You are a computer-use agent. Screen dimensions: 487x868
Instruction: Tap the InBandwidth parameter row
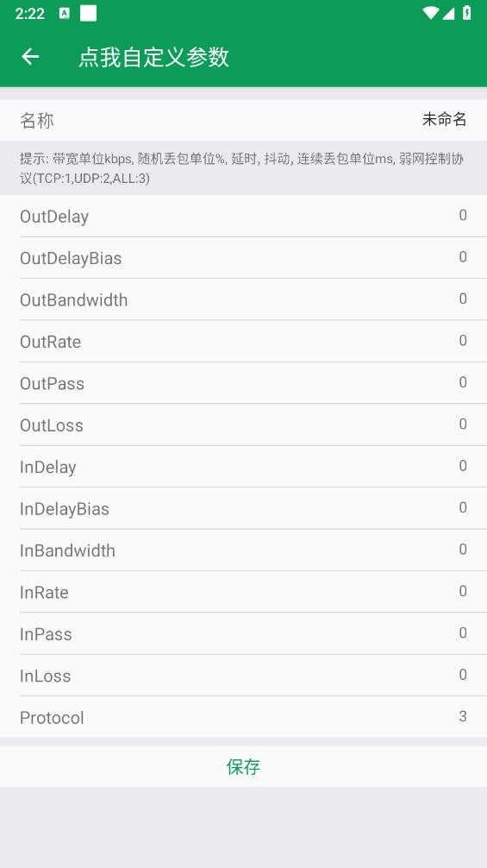point(243,550)
